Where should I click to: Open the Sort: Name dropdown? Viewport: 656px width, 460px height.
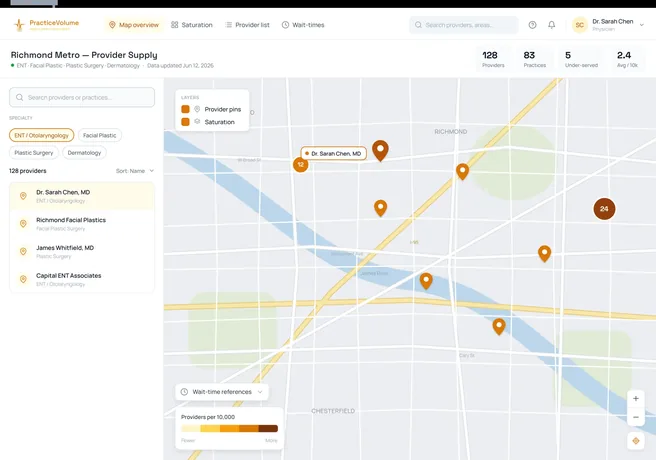(135, 171)
